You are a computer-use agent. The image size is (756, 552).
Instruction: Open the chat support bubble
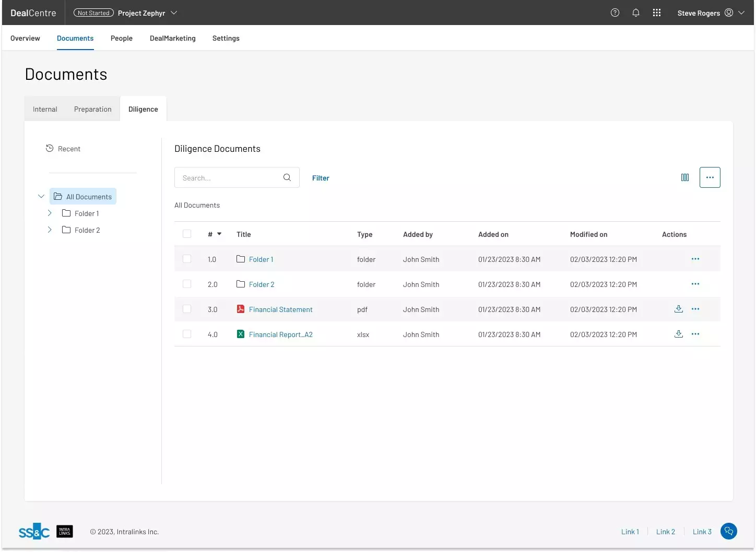click(729, 531)
